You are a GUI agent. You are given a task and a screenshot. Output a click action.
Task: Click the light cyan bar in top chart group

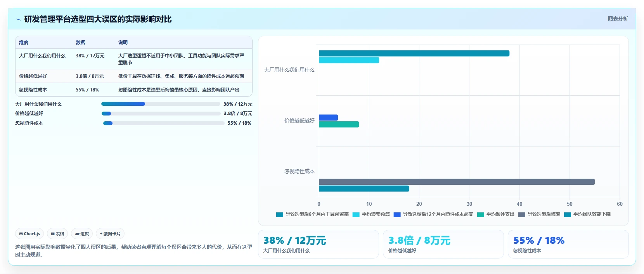349,60
